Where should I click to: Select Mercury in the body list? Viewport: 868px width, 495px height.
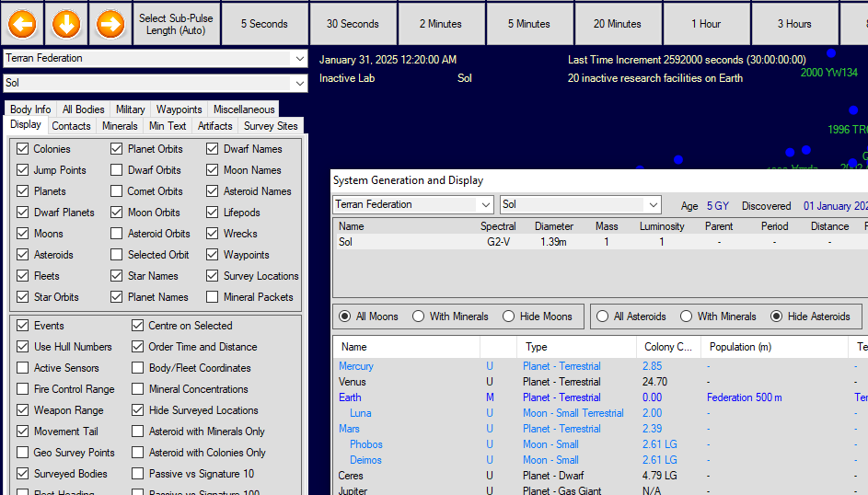(600, 366)
